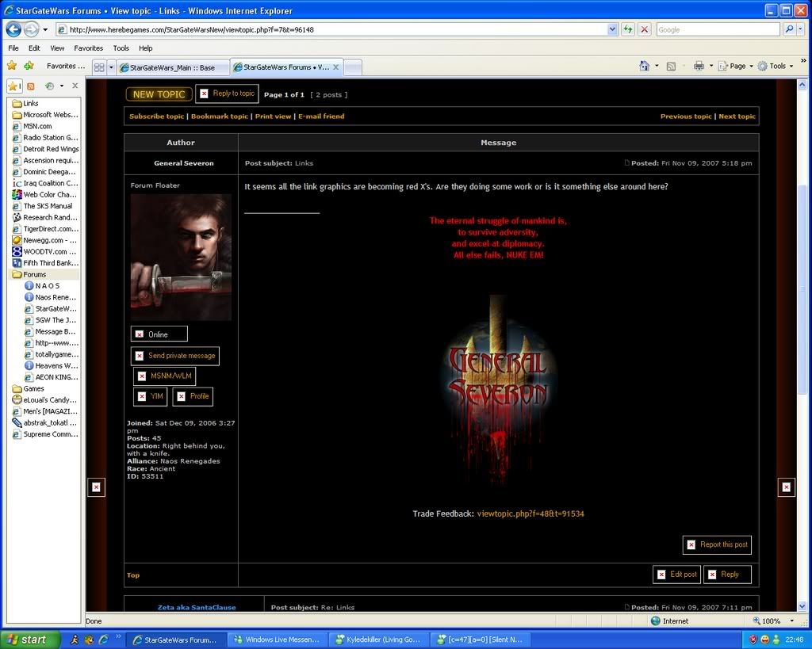Open the Tools dropdown in command bar
The height and width of the screenshot is (649, 812).
pos(777,66)
